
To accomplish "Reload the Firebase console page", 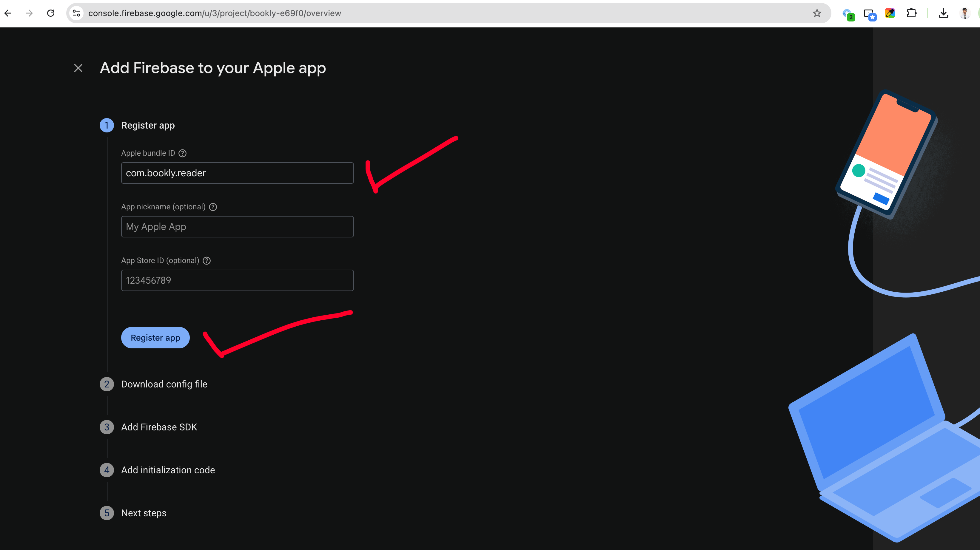I will pyautogui.click(x=51, y=13).
